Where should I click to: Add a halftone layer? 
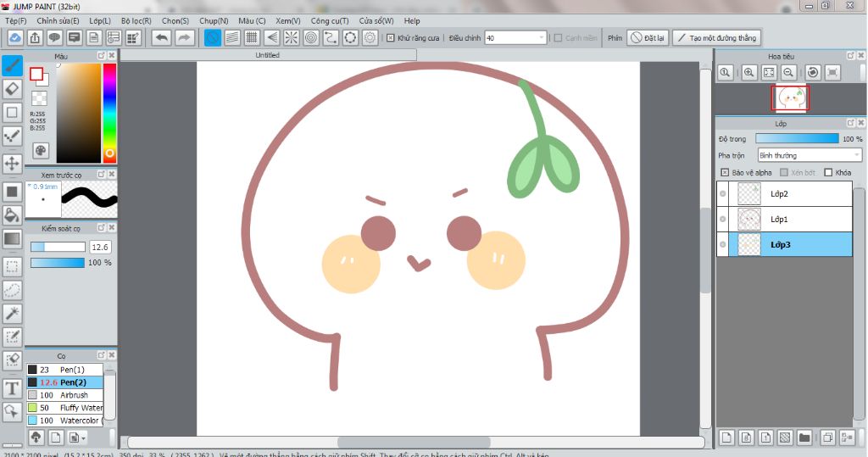[x=785, y=437]
